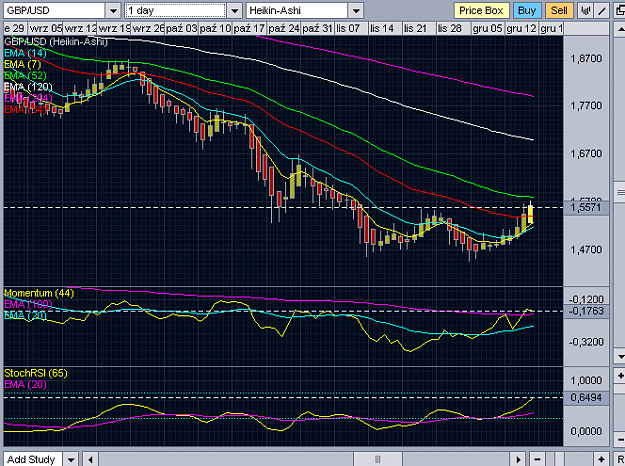The image size is (625, 466).
Task: Click the EMA (100) label in Momentum panel
Action: (28, 305)
